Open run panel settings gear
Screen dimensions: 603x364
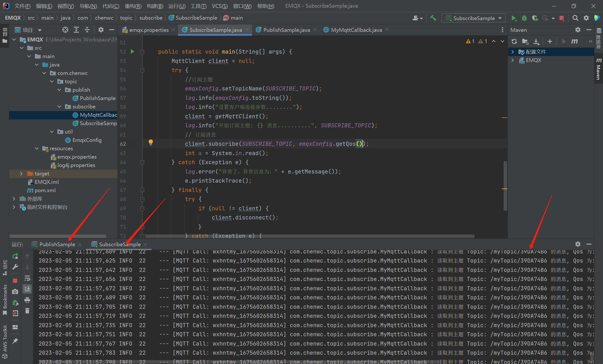tap(578, 244)
